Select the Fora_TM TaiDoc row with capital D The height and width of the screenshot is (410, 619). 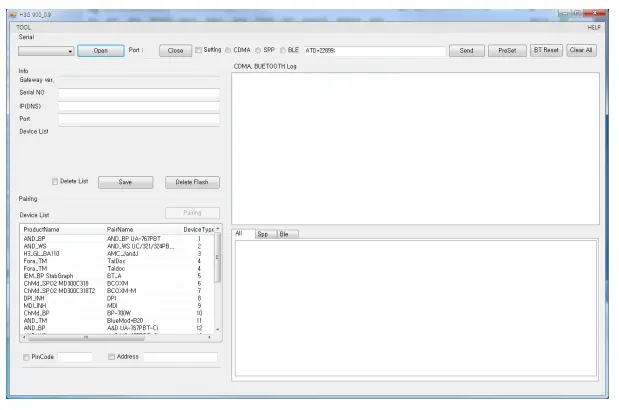[117, 261]
